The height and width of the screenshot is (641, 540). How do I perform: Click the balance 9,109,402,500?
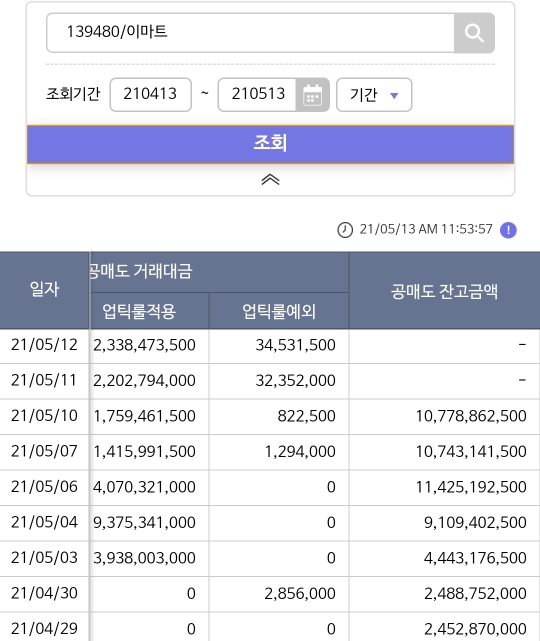pos(475,523)
